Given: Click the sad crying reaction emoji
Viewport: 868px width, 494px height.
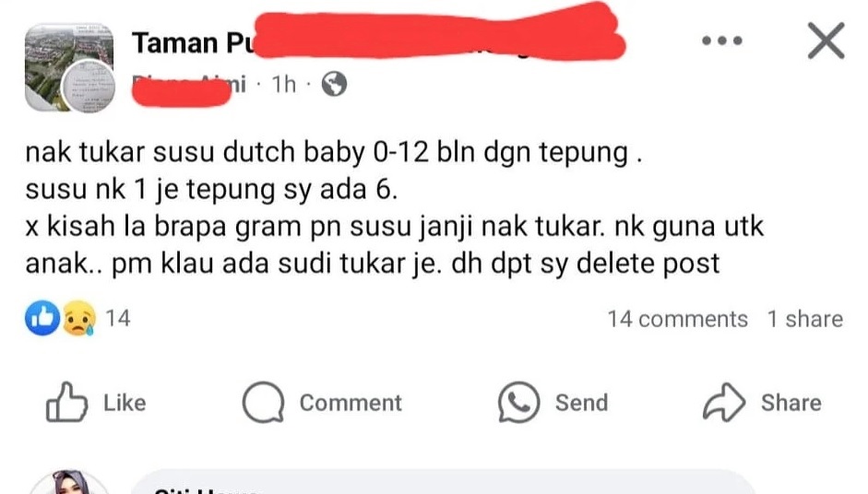Looking at the screenshot, I should tap(78, 318).
